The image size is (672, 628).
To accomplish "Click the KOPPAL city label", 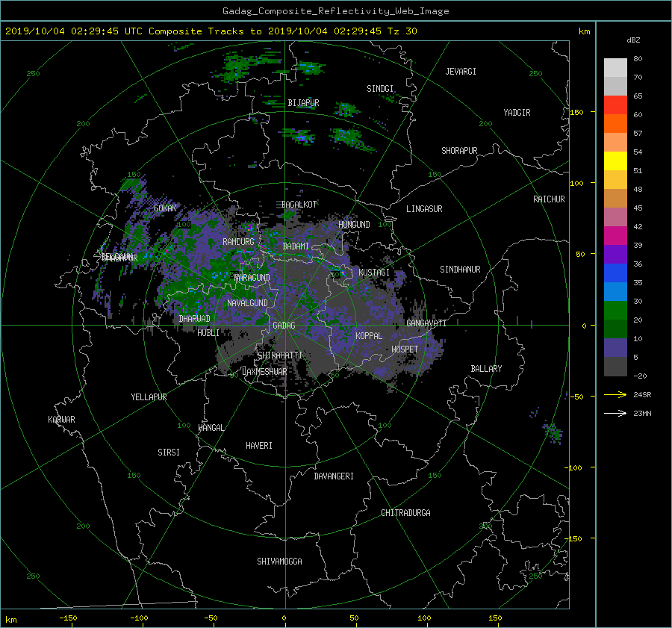I will pyautogui.click(x=369, y=335).
